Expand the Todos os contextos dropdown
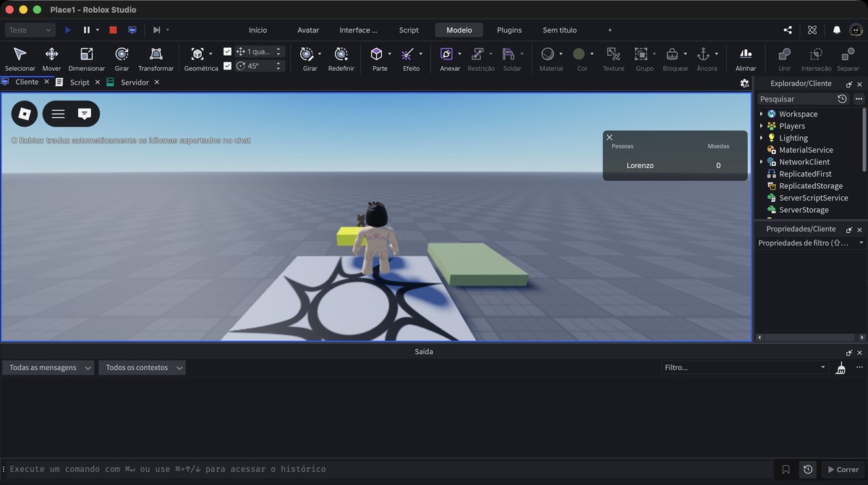Screen dimensions: 868x485 (x=142, y=368)
